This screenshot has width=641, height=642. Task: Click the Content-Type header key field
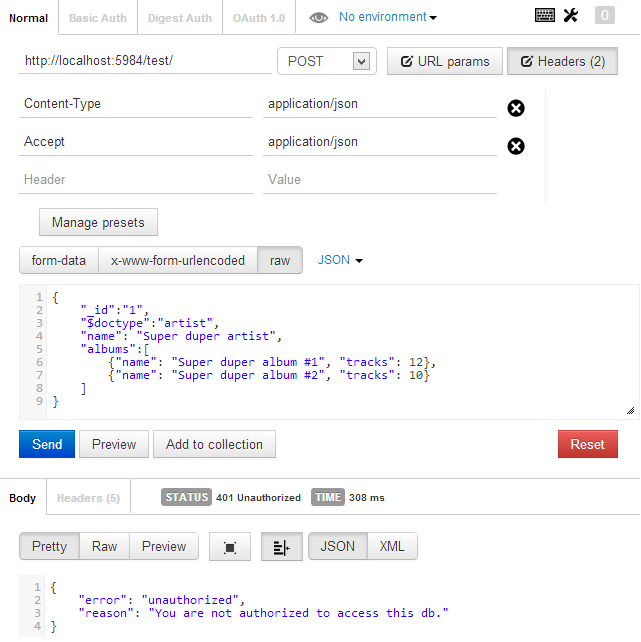click(x=136, y=104)
